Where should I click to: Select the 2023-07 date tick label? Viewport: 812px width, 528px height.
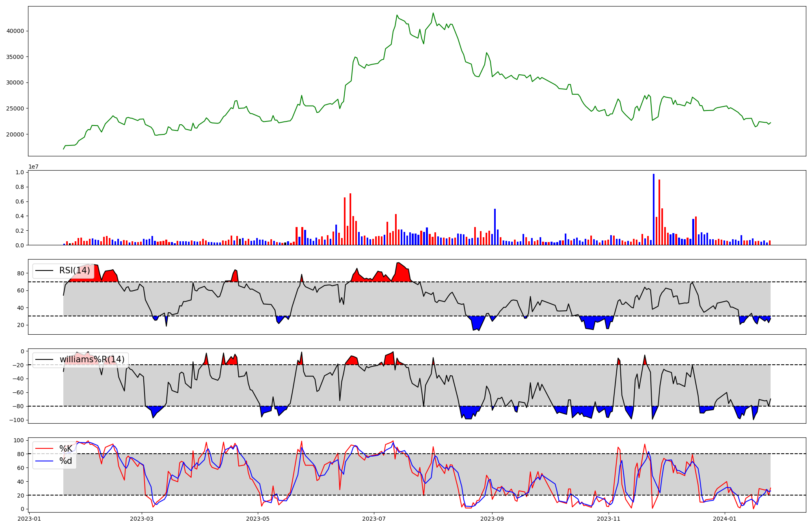(374, 519)
